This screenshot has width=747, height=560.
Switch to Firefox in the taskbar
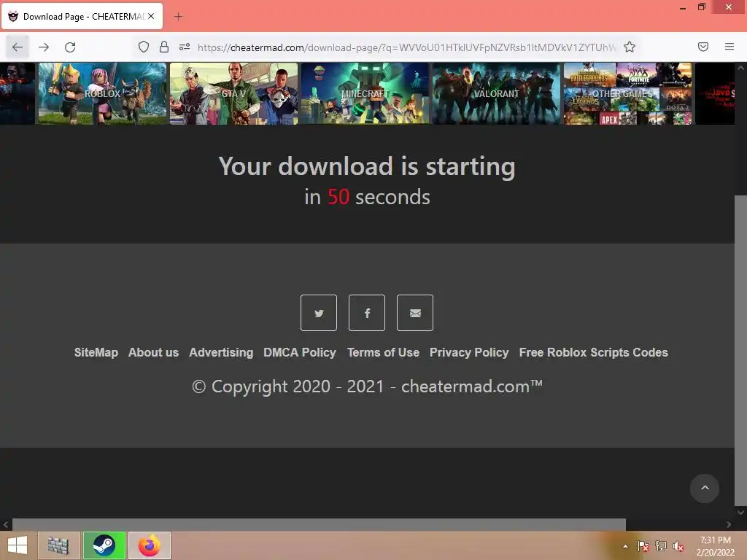pyautogui.click(x=150, y=545)
